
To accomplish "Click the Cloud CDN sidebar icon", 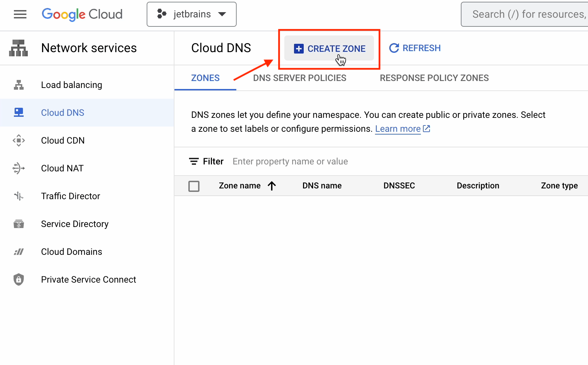I will click(19, 140).
